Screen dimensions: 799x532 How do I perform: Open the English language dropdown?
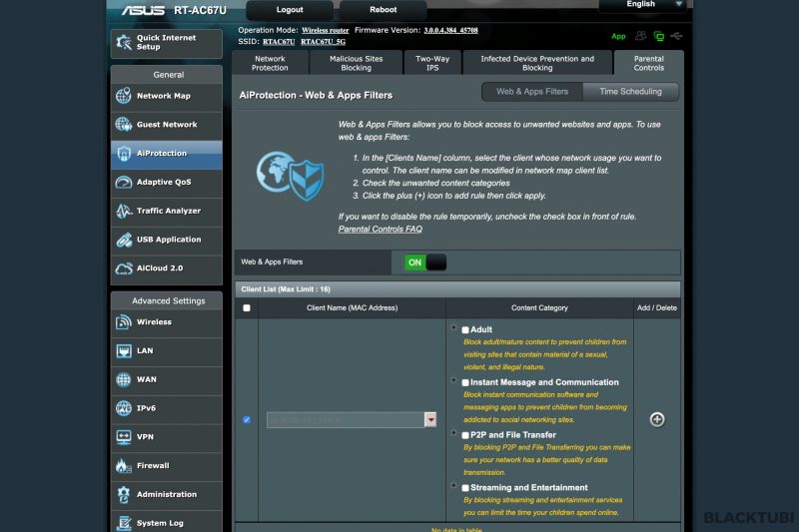[x=643, y=5]
